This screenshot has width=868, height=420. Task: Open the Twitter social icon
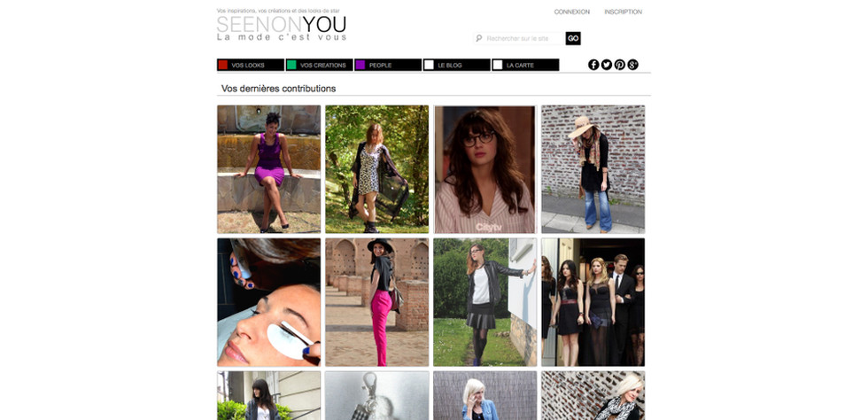coord(607,65)
